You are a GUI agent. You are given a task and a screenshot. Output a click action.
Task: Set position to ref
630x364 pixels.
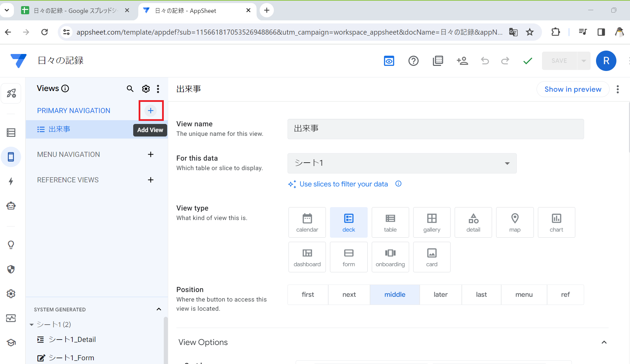[x=565, y=295]
